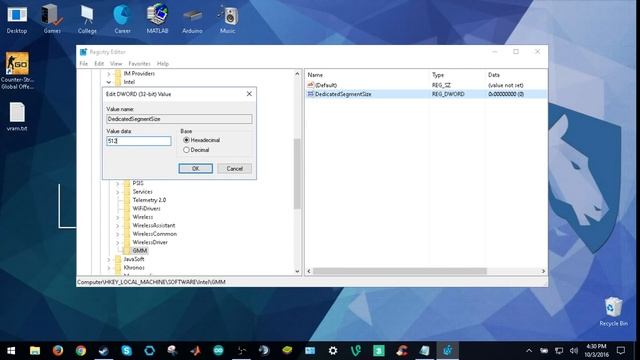Open Settings gear in the taskbar
The width and height of the screenshot is (640, 360).
pos(333,351)
